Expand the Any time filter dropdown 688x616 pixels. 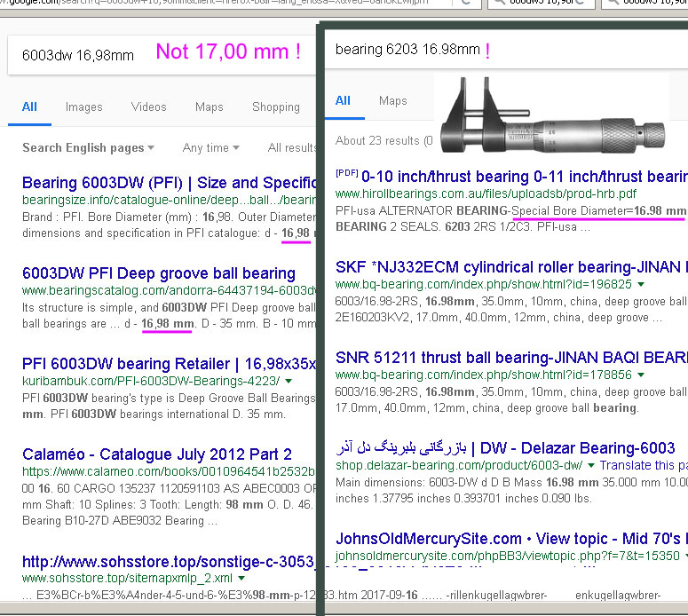pyautogui.click(x=211, y=148)
